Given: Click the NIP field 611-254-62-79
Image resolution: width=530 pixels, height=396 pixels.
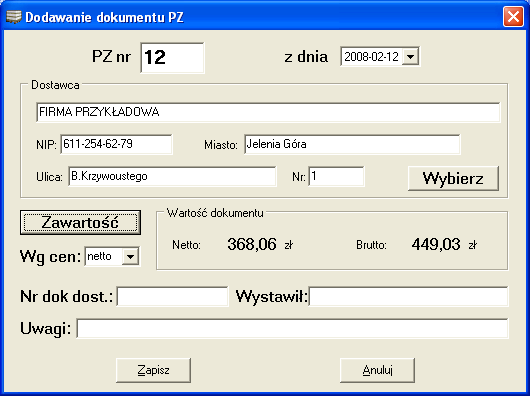Looking at the screenshot, I should pos(116,144).
